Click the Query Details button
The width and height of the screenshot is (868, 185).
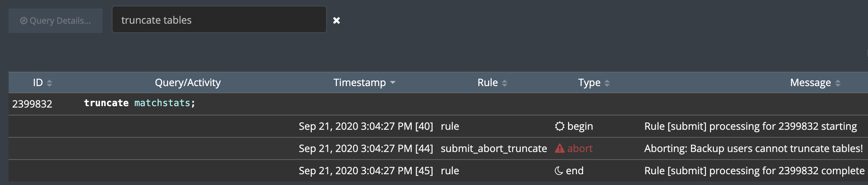[56, 21]
